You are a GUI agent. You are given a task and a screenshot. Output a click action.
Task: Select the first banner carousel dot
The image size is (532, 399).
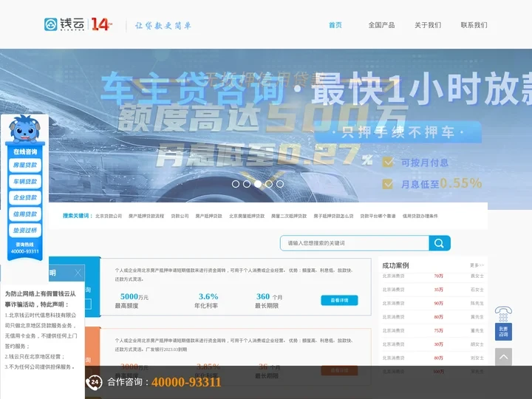236,184
